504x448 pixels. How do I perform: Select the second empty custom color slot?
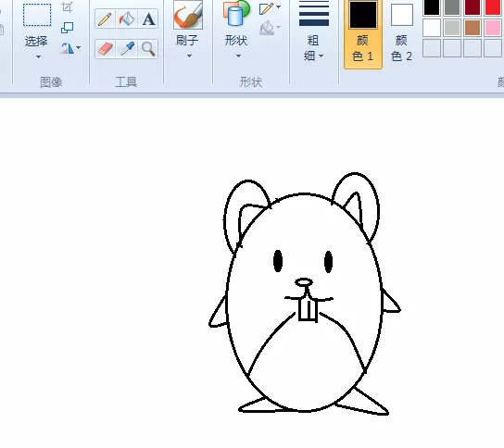click(x=452, y=48)
